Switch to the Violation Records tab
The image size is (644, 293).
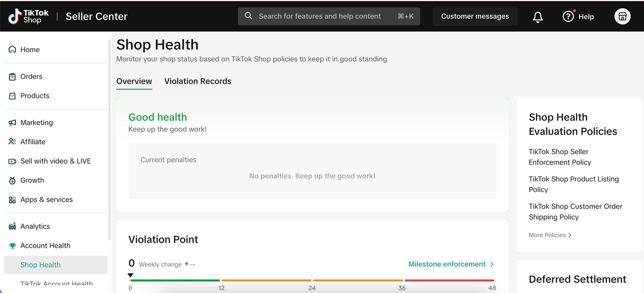coord(197,82)
